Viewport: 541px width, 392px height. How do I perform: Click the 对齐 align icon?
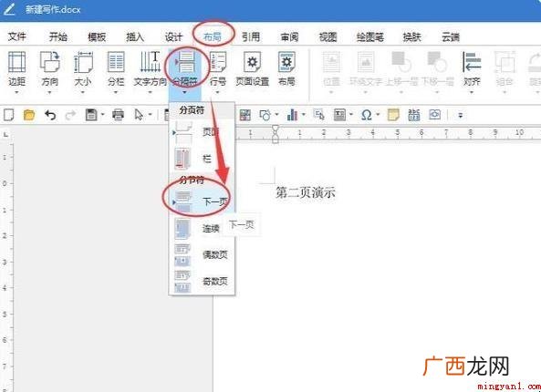click(472, 63)
